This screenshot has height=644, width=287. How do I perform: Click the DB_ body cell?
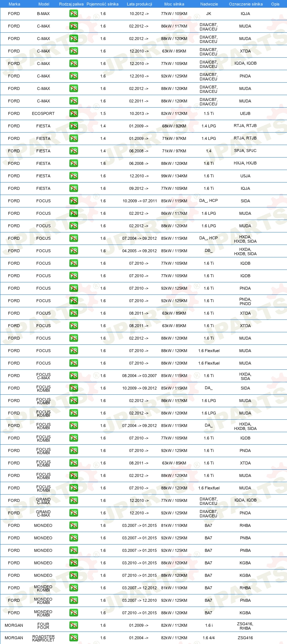[x=208, y=251]
